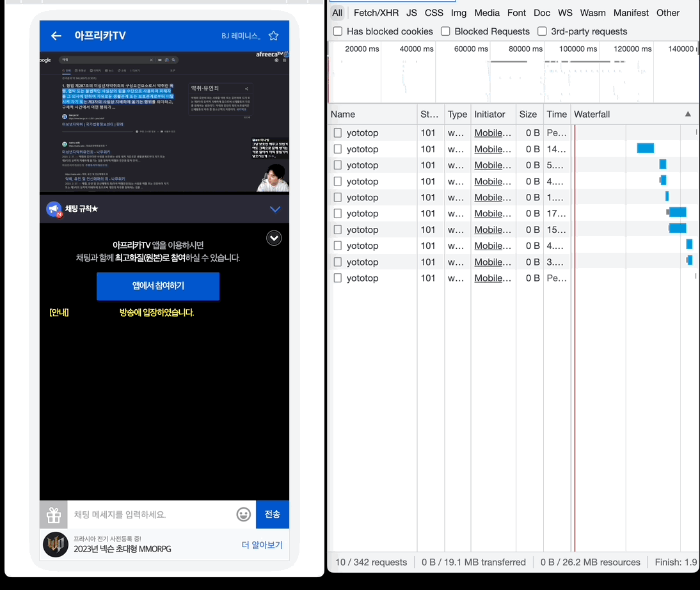This screenshot has height=590, width=700.
Task: Expand the chat rules blue chevron
Action: [x=275, y=209]
